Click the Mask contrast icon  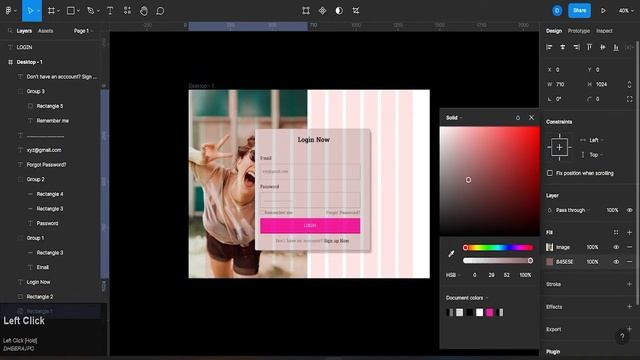click(339, 11)
